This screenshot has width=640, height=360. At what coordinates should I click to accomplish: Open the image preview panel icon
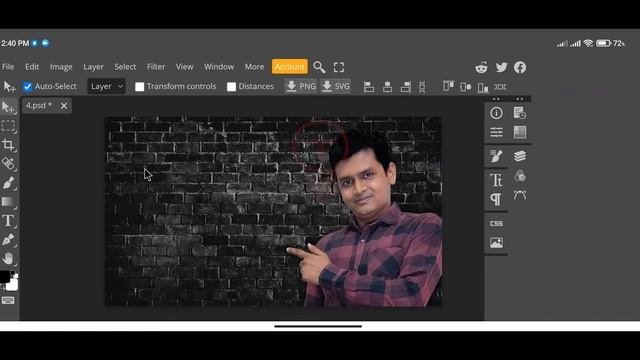click(x=496, y=243)
